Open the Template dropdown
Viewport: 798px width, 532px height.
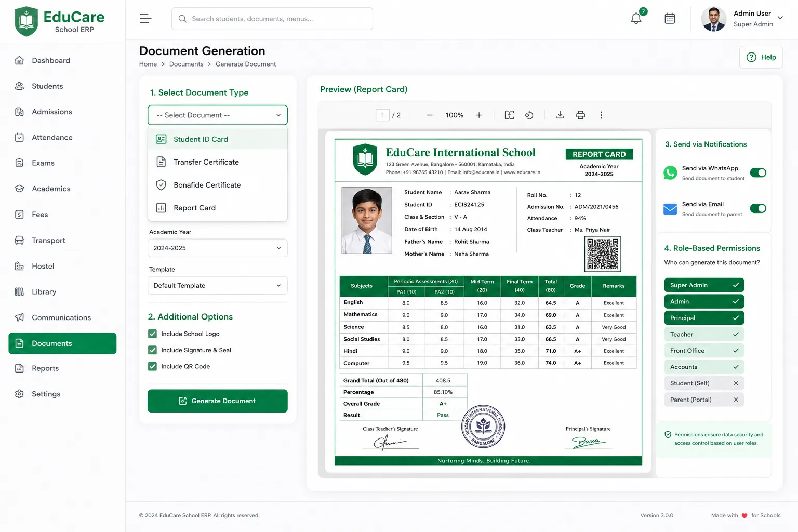(218, 285)
